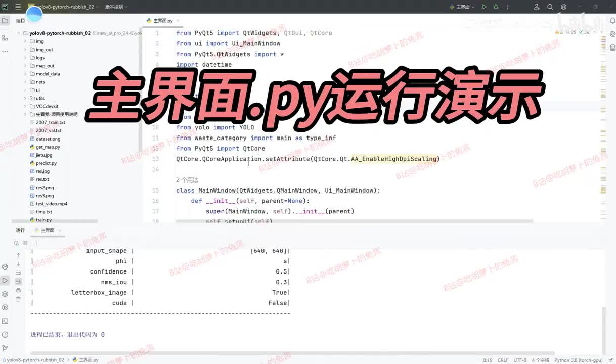This screenshot has height=364, width=616.
Task: Expand the logs folder
Action: click(x=26, y=58)
